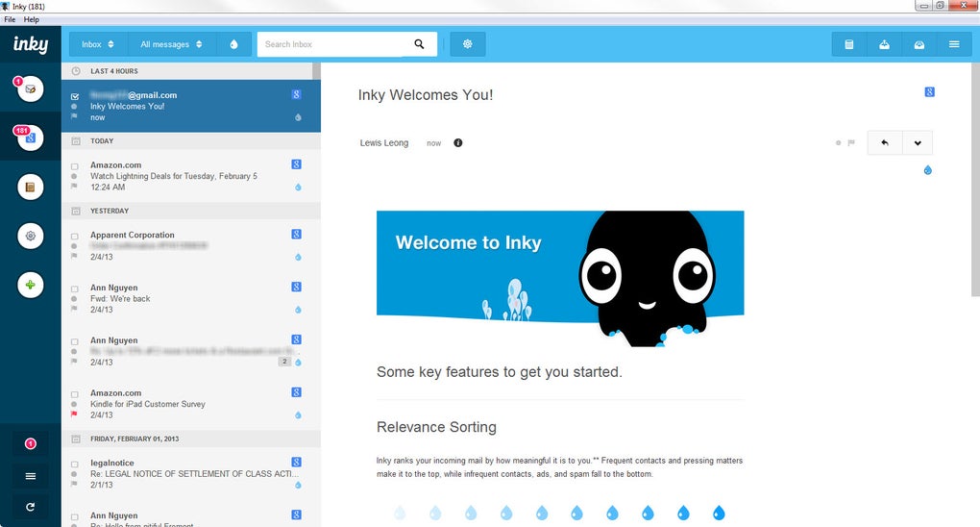Open the Help menu
This screenshot has width=980, height=527.
tap(32, 19)
